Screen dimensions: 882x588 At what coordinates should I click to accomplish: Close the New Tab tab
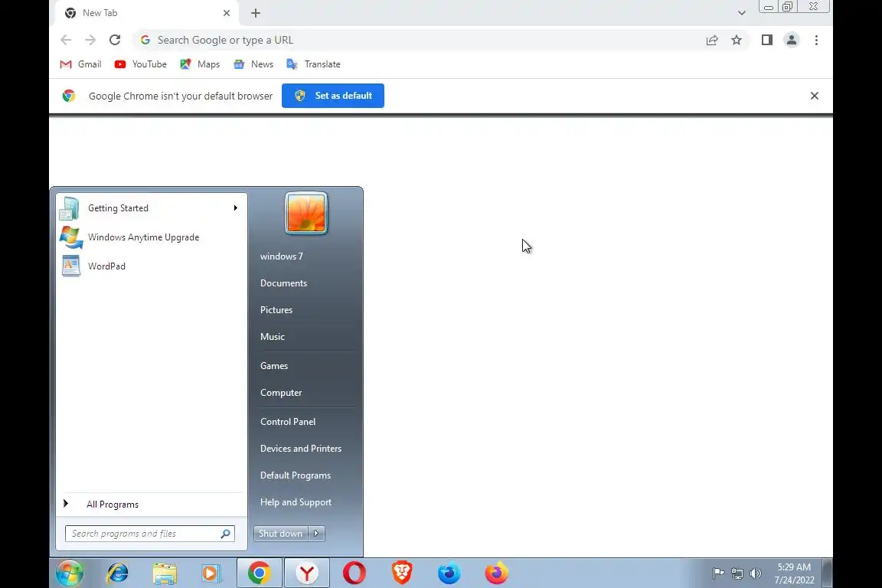[x=227, y=13]
